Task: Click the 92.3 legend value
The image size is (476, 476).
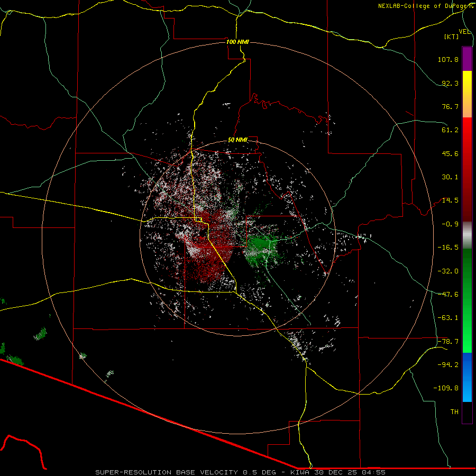Action: 450,83
